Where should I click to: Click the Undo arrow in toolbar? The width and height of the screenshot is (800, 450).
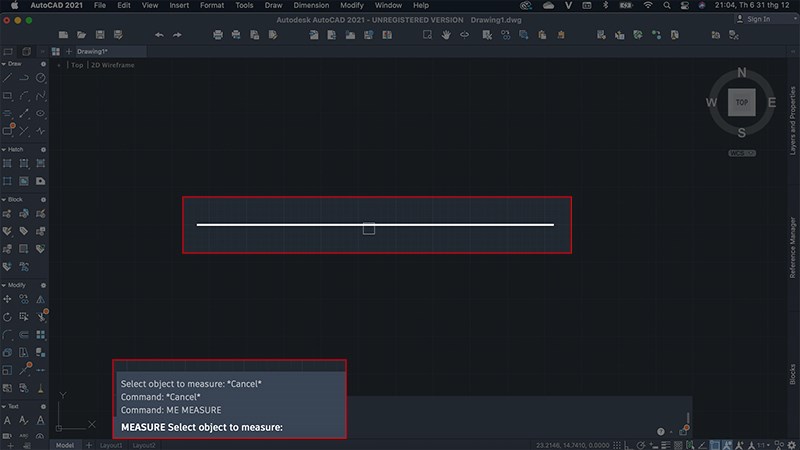click(x=159, y=35)
